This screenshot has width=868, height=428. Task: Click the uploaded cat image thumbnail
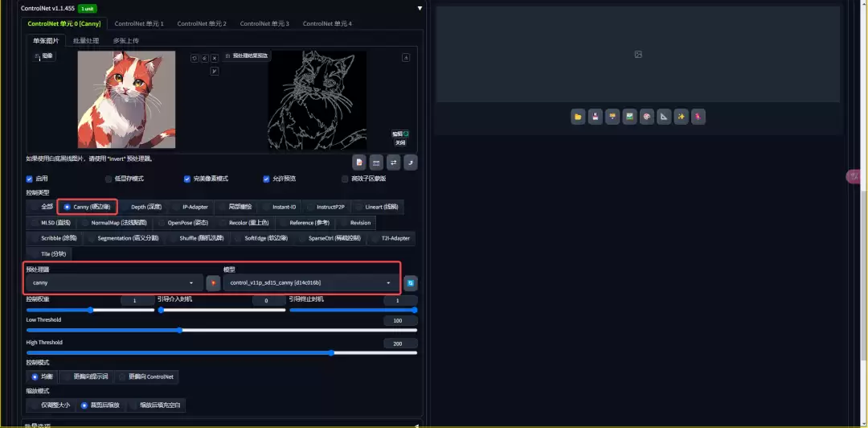tap(127, 100)
